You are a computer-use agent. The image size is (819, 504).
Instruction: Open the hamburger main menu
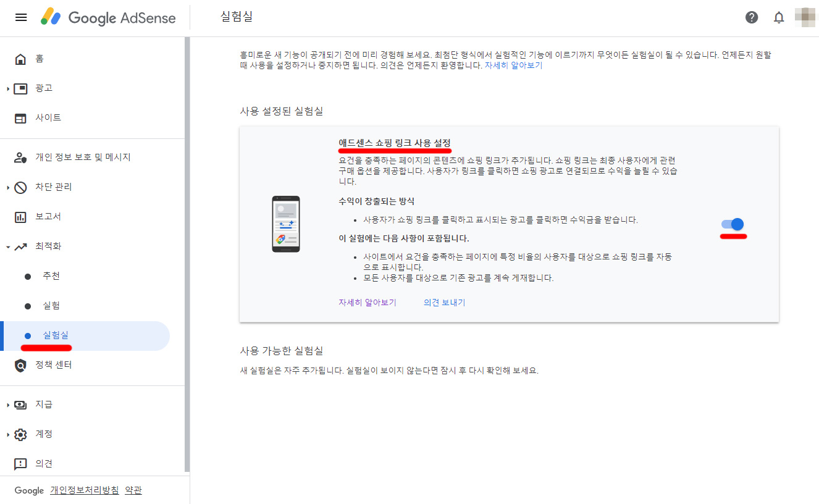click(21, 17)
